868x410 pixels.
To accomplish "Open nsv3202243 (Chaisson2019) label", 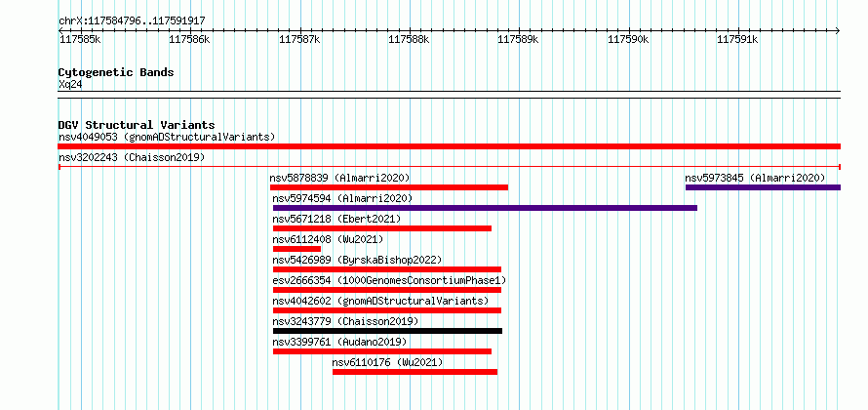I will 132,157.
